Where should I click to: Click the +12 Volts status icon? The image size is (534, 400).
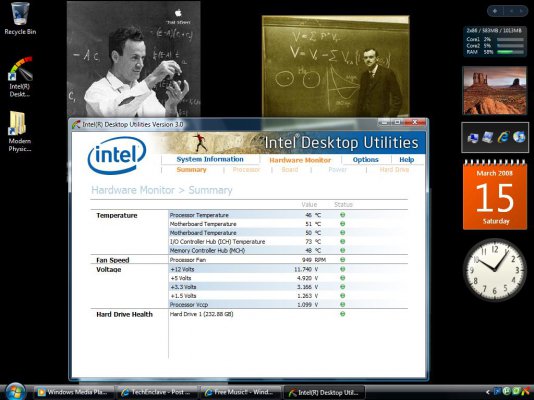pos(343,269)
